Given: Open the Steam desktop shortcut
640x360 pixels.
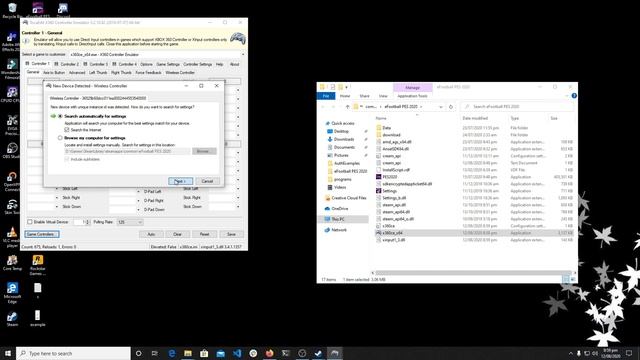Looking at the screenshot, I should [12, 319].
